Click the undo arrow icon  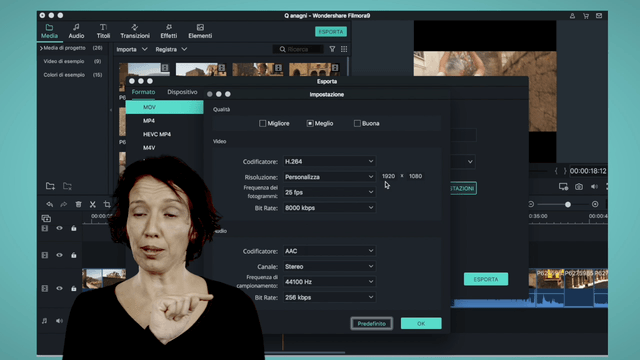(x=49, y=204)
